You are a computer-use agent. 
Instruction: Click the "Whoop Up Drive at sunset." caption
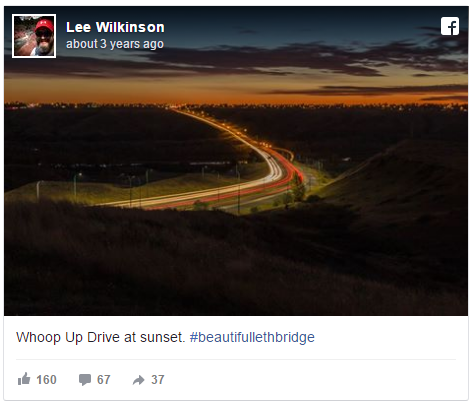[100, 337]
